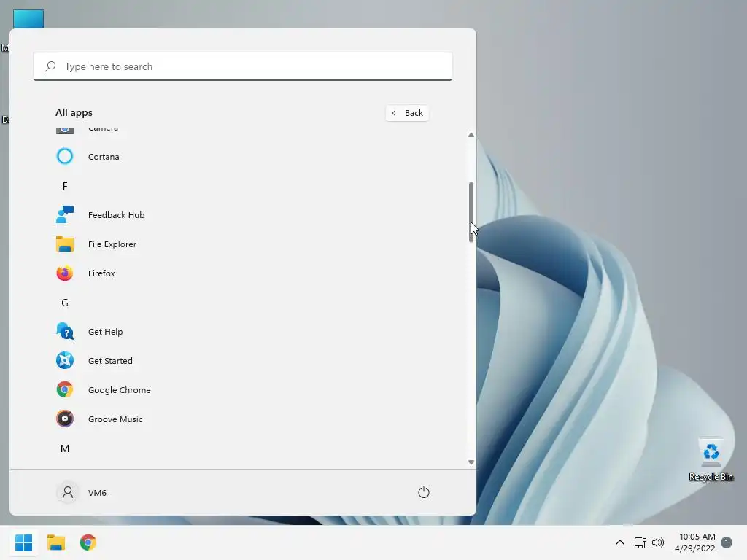Click the volume speaker icon in tray

click(658, 542)
